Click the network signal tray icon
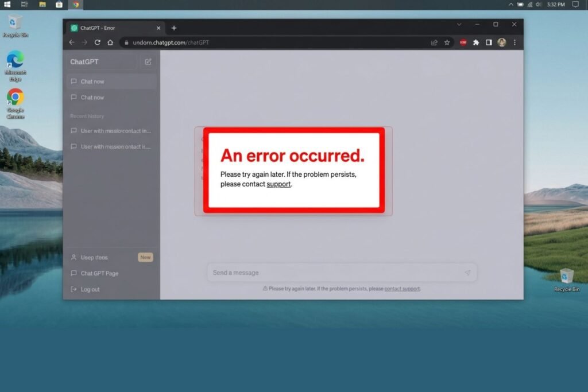Image resolution: width=588 pixels, height=392 pixels. pyautogui.click(x=530, y=5)
